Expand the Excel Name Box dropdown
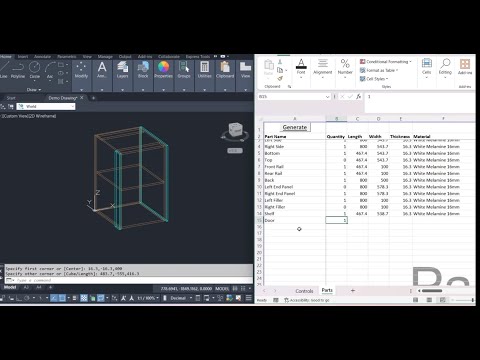 point(327,97)
